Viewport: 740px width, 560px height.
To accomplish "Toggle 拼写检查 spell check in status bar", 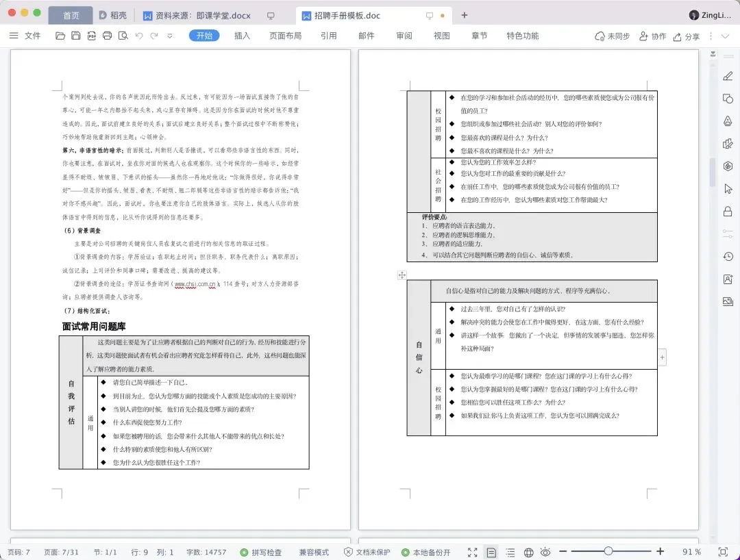I will (x=261, y=552).
